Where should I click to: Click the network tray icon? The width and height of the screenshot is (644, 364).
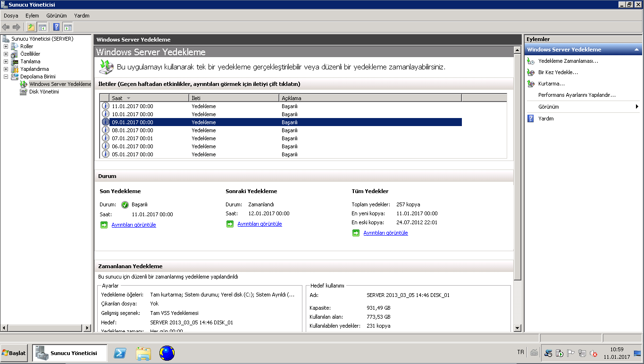[582, 353]
